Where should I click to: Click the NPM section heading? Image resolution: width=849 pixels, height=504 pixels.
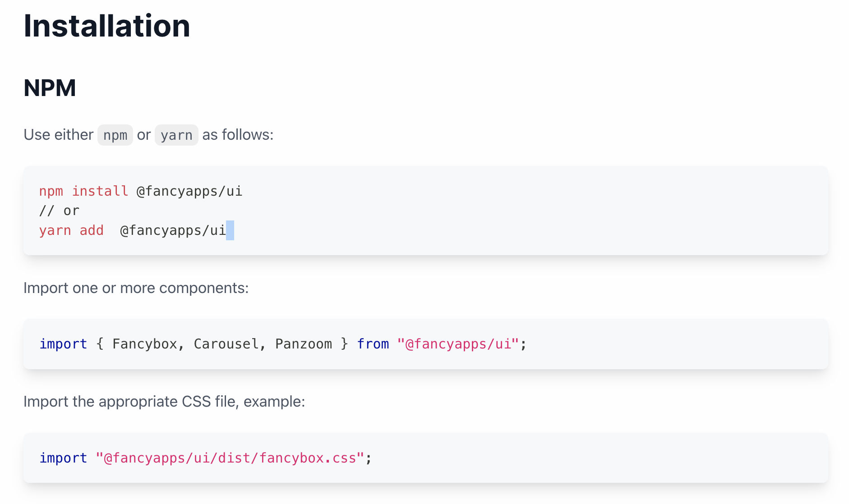50,88
